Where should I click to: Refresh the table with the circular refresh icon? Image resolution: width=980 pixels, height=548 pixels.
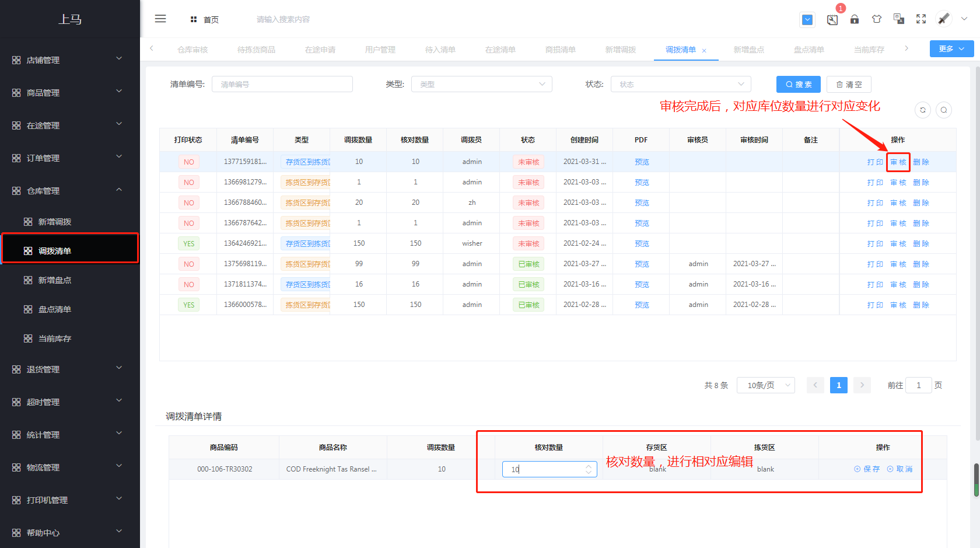point(923,110)
